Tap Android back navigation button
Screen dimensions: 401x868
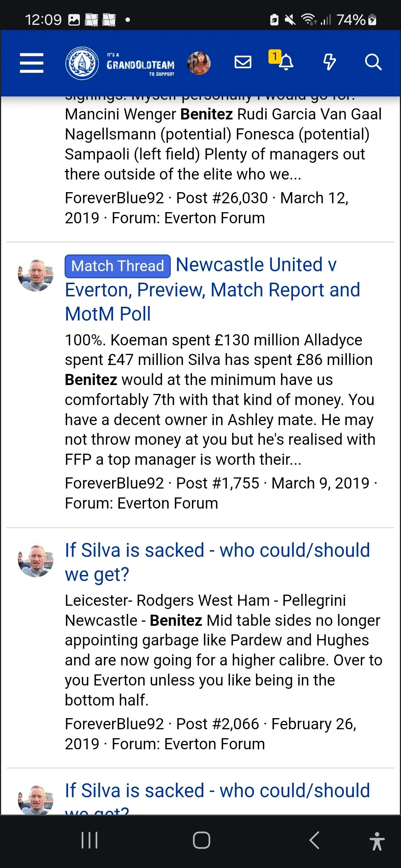click(x=314, y=840)
